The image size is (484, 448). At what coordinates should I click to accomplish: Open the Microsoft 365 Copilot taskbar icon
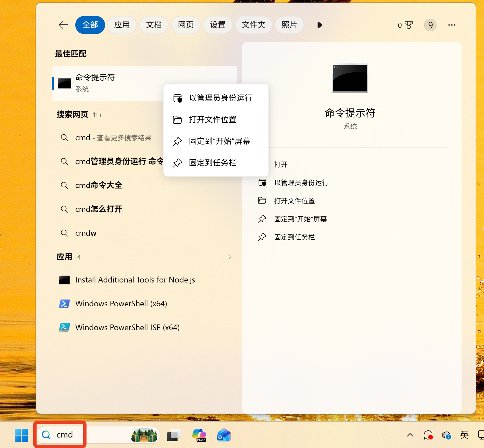click(x=199, y=435)
